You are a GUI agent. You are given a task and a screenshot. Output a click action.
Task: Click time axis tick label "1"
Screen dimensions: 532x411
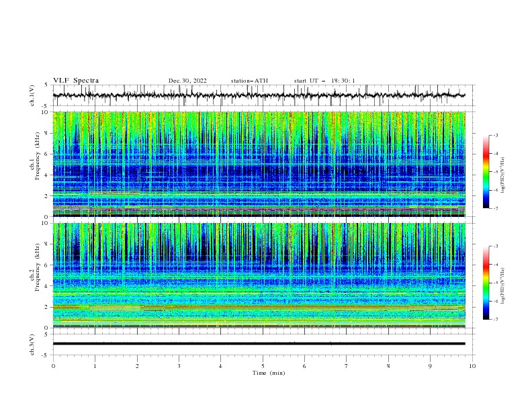pyautogui.click(x=95, y=366)
